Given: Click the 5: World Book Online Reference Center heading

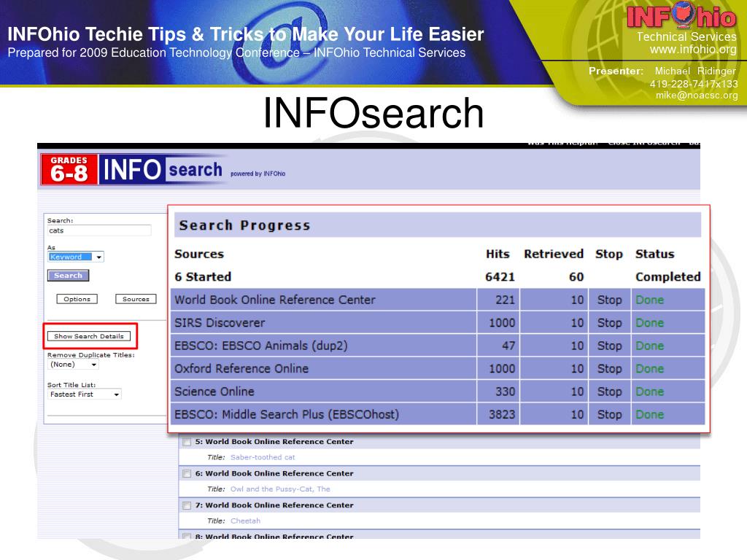Looking at the screenshot, I should coord(274,441).
